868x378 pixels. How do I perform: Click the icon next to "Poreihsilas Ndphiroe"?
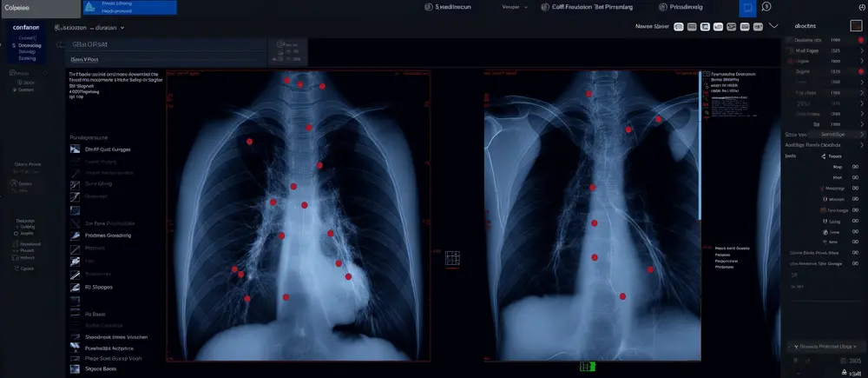point(76,348)
